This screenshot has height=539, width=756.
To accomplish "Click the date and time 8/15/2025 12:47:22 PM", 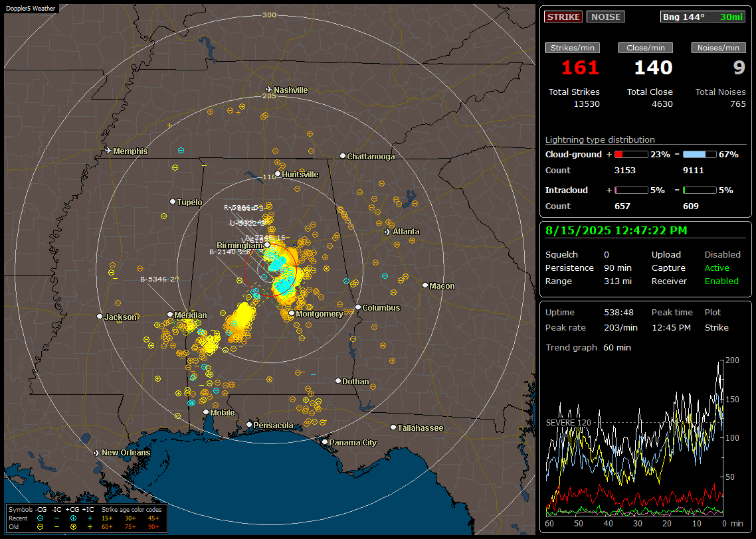I will pos(616,231).
